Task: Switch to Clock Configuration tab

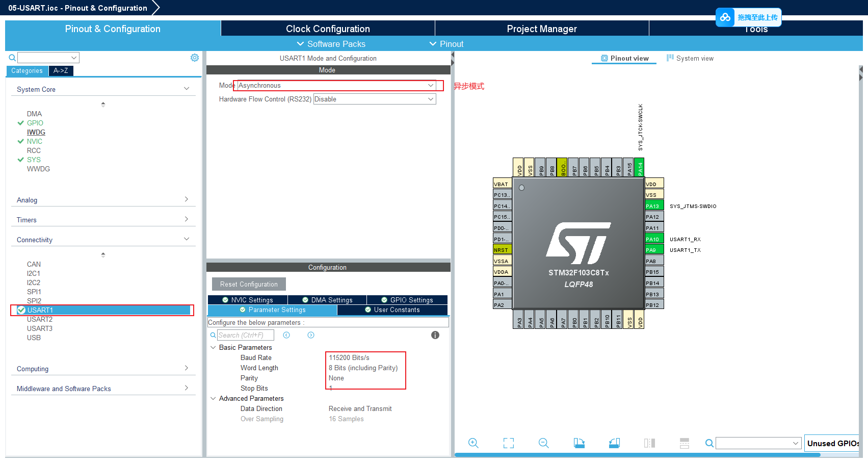Action: [328, 29]
